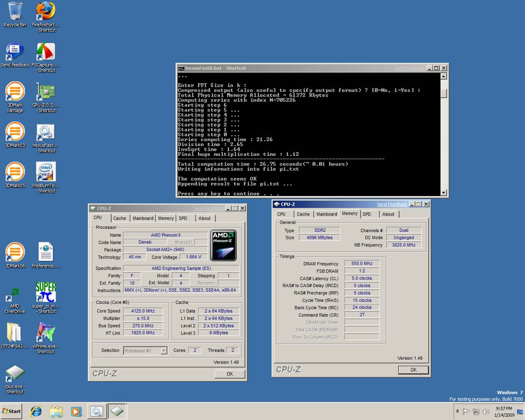Click OK in the left CPU-Z window

(230, 374)
